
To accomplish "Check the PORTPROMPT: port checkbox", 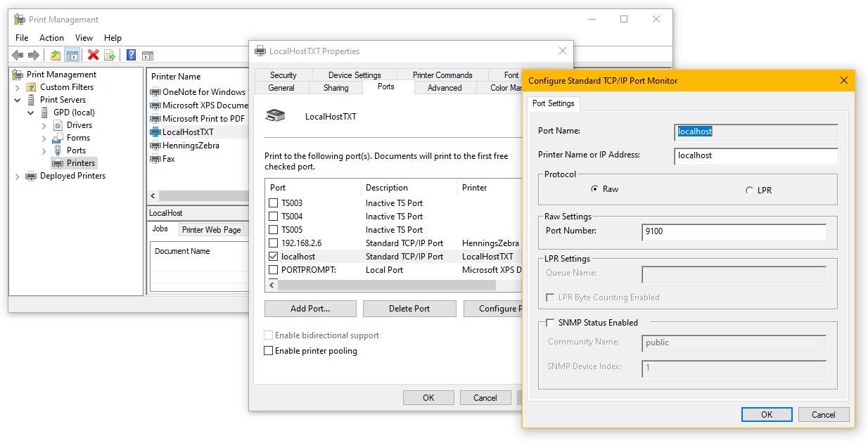I will (274, 270).
